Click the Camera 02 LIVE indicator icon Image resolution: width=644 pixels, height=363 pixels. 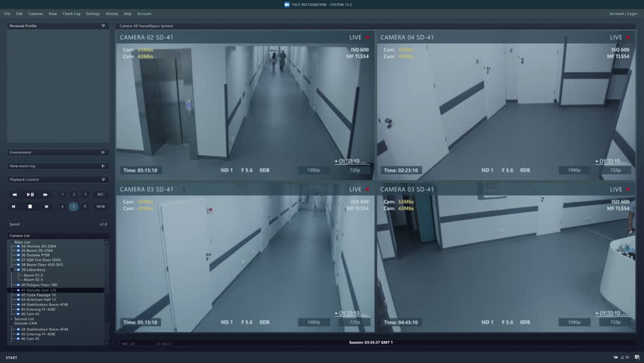click(368, 37)
